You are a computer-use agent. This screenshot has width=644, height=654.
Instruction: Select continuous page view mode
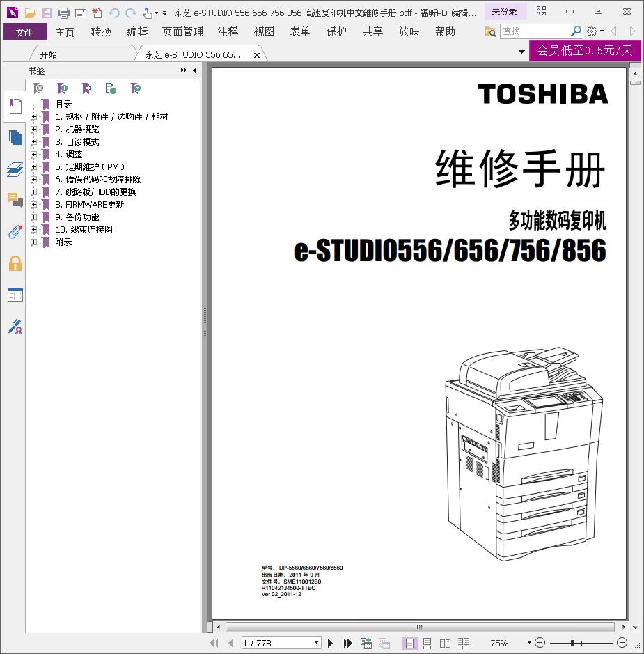(427, 643)
